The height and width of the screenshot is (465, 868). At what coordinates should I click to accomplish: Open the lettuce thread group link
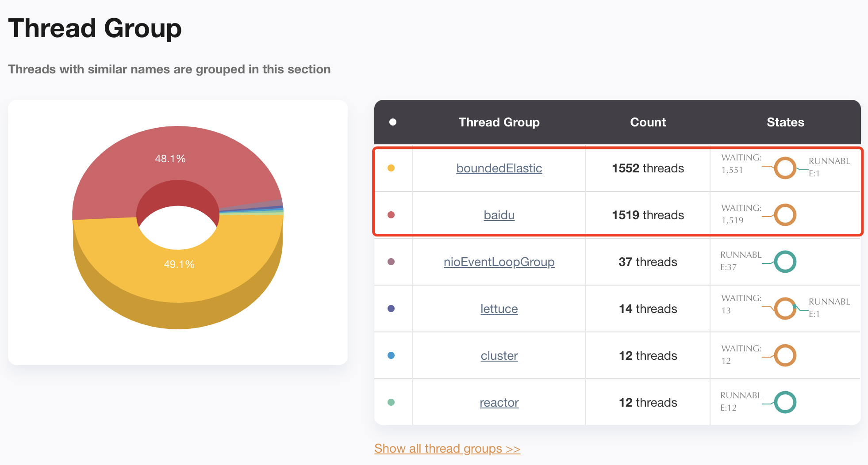499,309
